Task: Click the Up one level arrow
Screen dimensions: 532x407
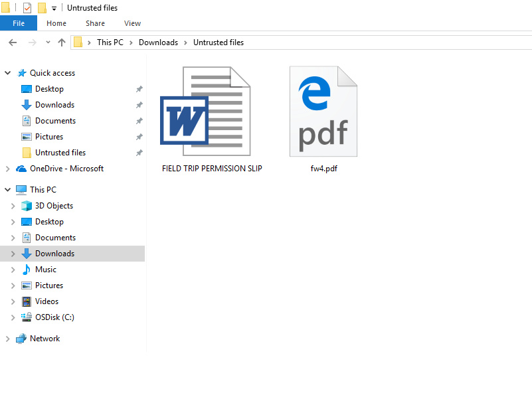Action: (61, 42)
